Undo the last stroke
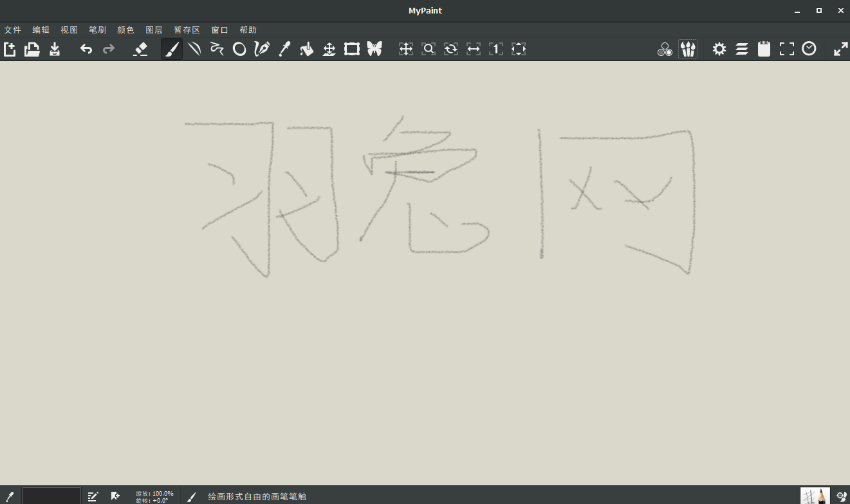Screen dimensions: 850x504 point(86,49)
